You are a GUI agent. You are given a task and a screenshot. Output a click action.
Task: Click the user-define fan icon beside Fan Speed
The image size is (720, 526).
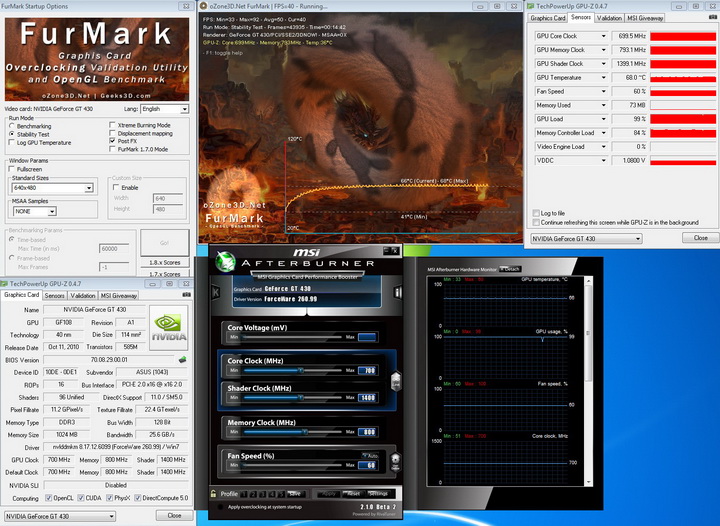[395, 462]
